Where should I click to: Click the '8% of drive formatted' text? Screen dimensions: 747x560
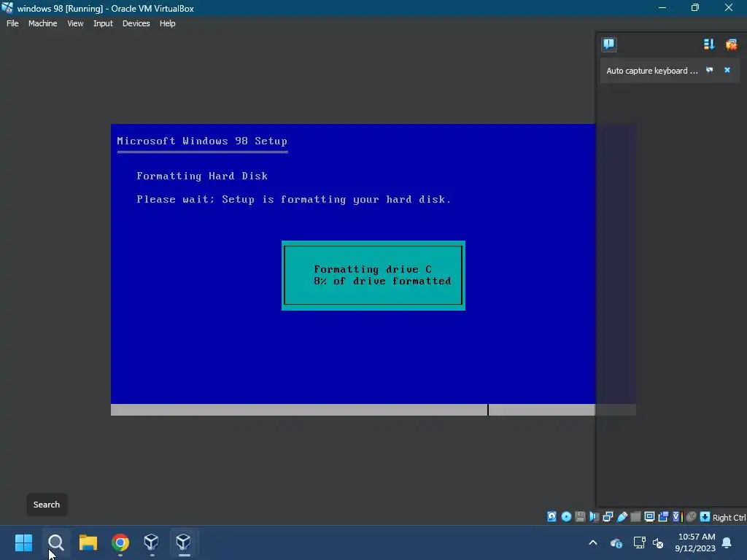(x=382, y=281)
